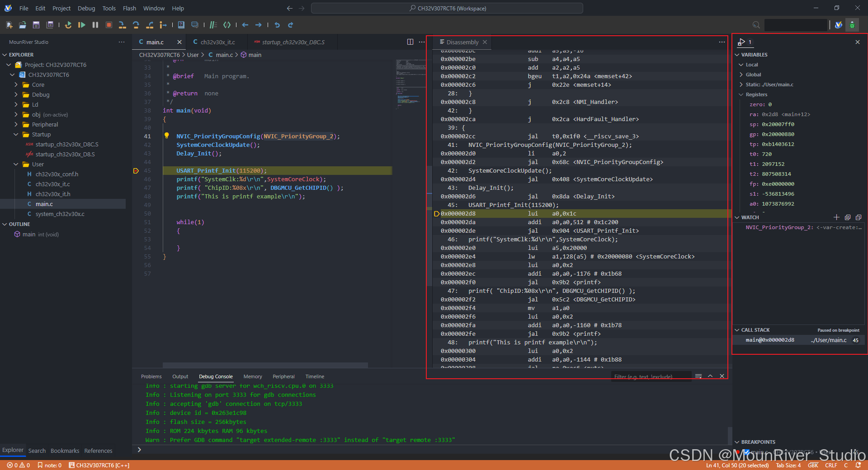This screenshot has height=470, width=868.
Task: Close the Disassembly tab
Action: pos(485,42)
